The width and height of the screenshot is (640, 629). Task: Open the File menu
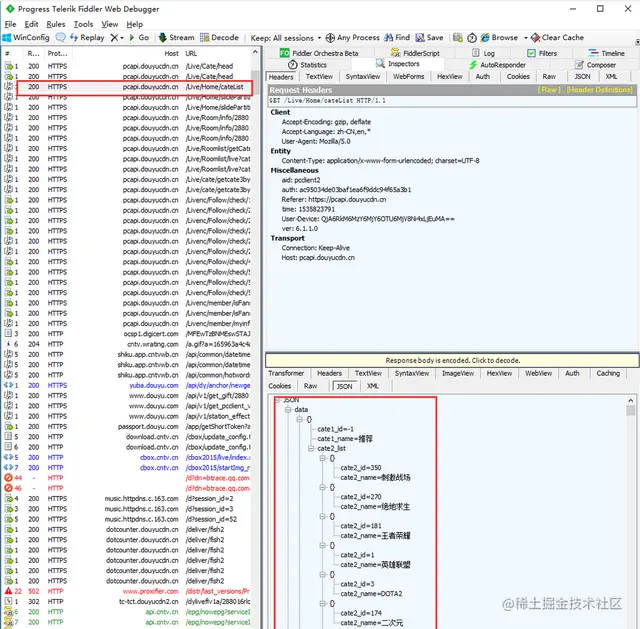10,24
